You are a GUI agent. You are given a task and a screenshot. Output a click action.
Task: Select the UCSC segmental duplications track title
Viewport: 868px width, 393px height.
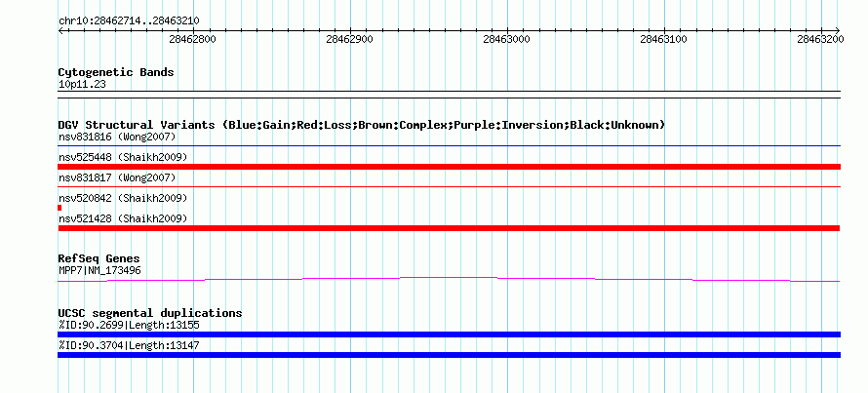click(150, 313)
